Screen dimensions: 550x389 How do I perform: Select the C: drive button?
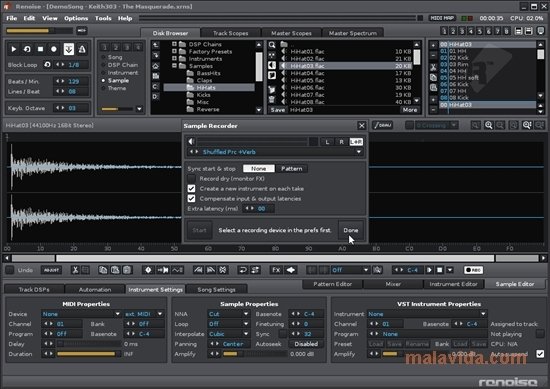tap(156, 86)
